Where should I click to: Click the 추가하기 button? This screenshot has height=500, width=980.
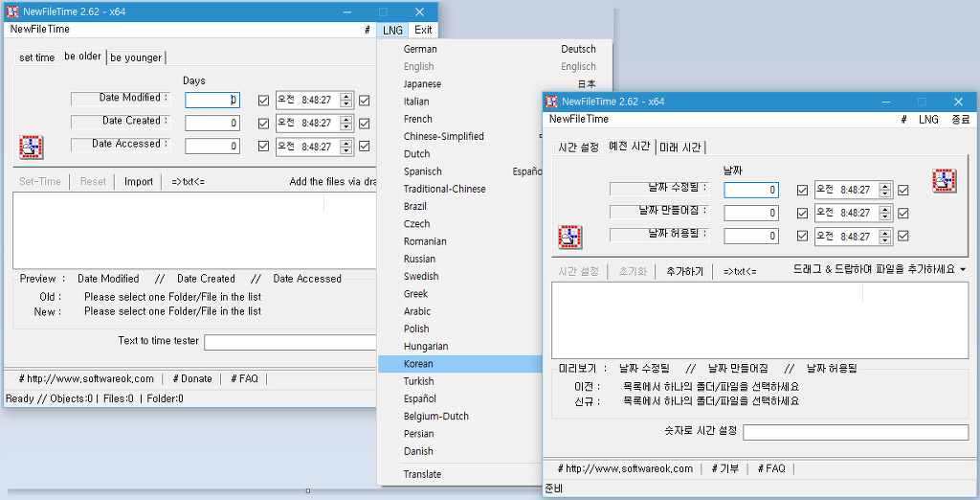[684, 272]
